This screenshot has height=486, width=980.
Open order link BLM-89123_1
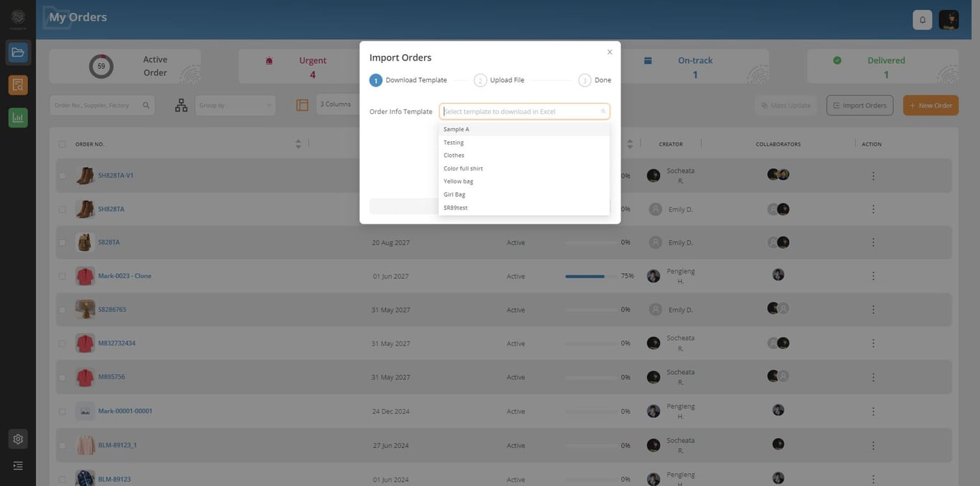point(118,445)
